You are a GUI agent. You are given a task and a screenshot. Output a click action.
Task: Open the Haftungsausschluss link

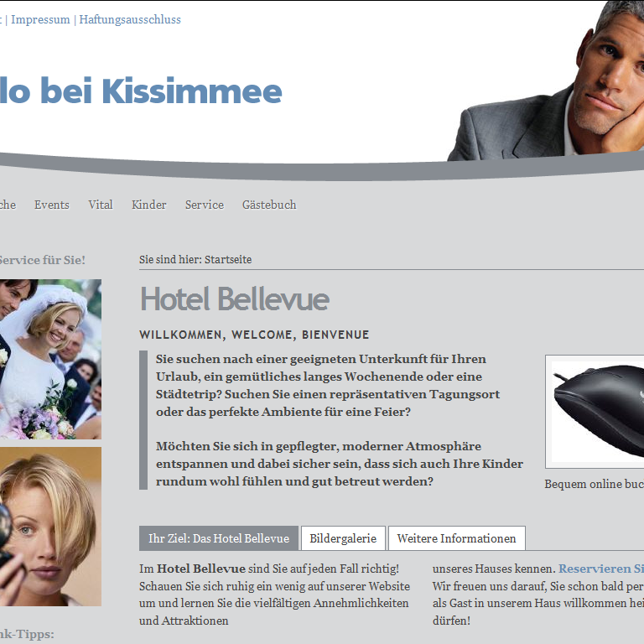tap(130, 20)
